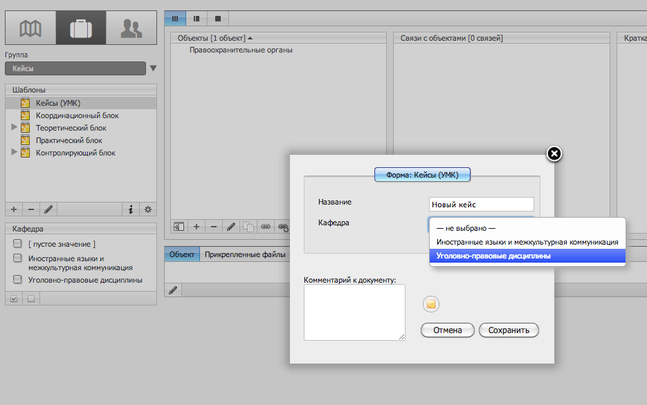This screenshot has height=405, width=647.
Task: Choose Уголовно-правовые дисциплины dropdown option
Action: coord(527,256)
